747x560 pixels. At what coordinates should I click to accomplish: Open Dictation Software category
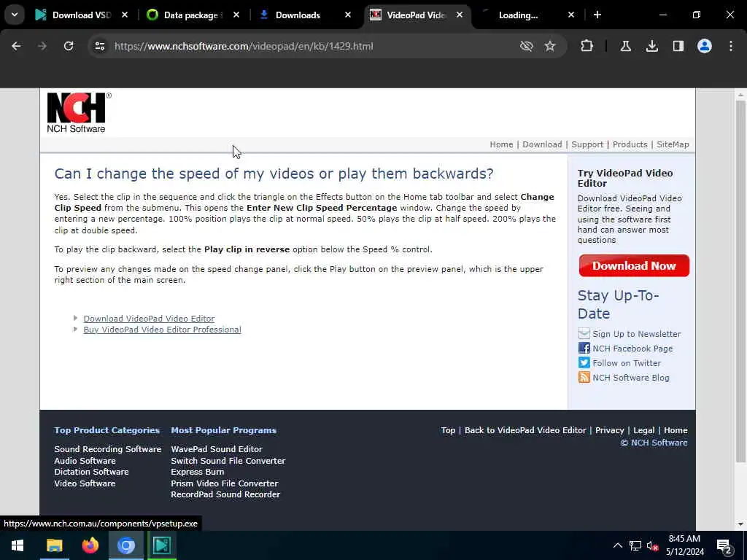(x=91, y=472)
